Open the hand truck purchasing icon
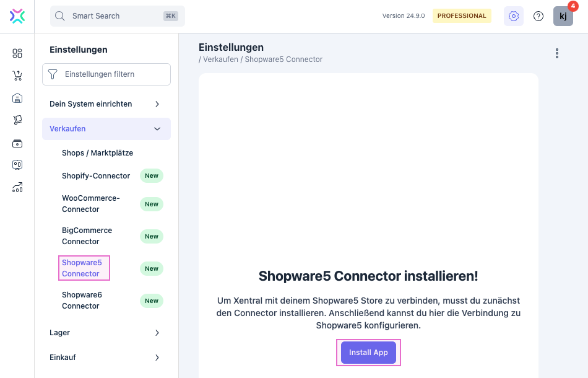Viewport: 588px width, 378px height. [17, 120]
